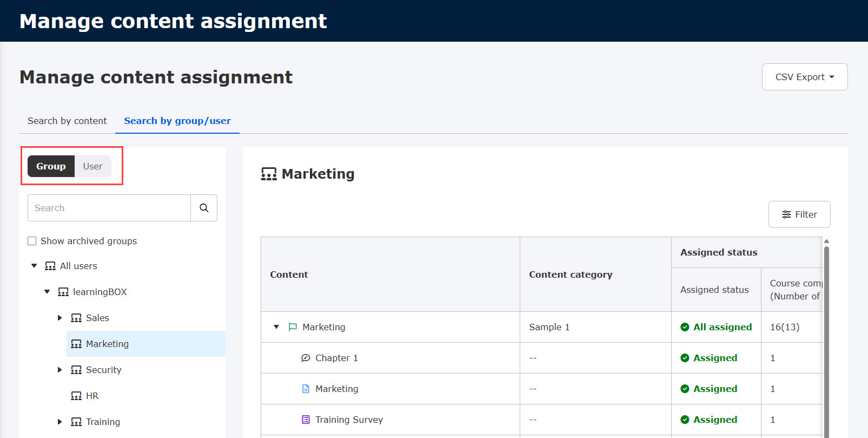Click the HR group icon

click(76, 396)
